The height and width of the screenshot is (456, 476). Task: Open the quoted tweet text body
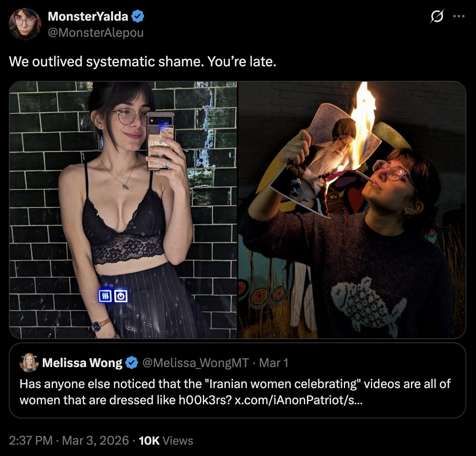coord(235,392)
